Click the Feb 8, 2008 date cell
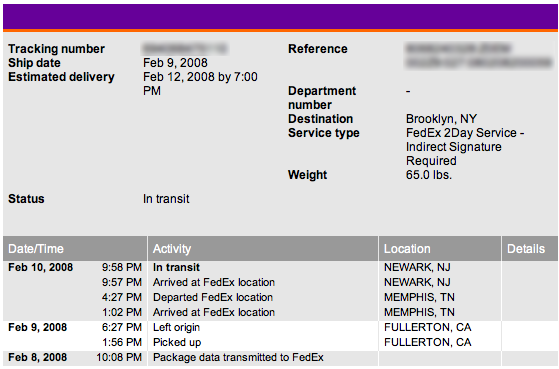This screenshot has width=559, height=369. tap(37, 357)
